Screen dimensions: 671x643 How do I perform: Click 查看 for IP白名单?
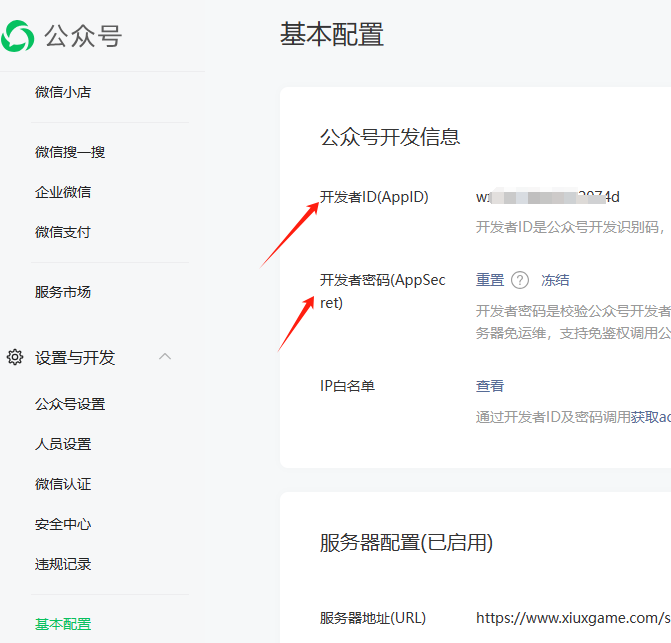pyautogui.click(x=490, y=386)
